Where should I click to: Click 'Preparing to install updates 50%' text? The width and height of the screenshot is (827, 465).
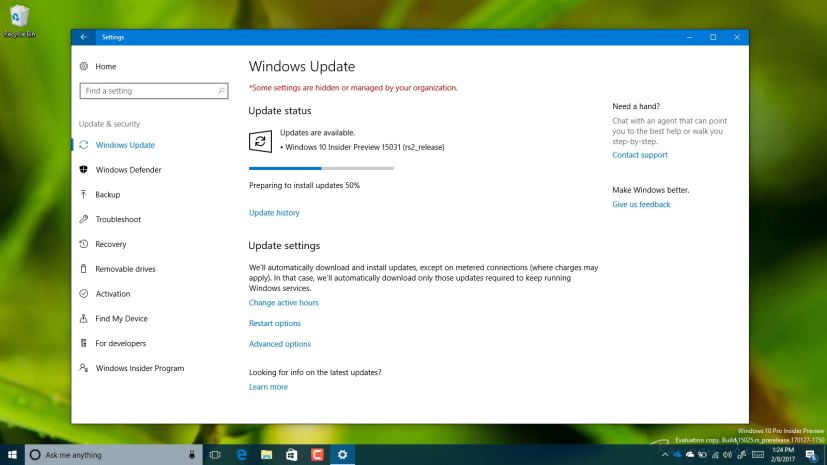tap(304, 185)
